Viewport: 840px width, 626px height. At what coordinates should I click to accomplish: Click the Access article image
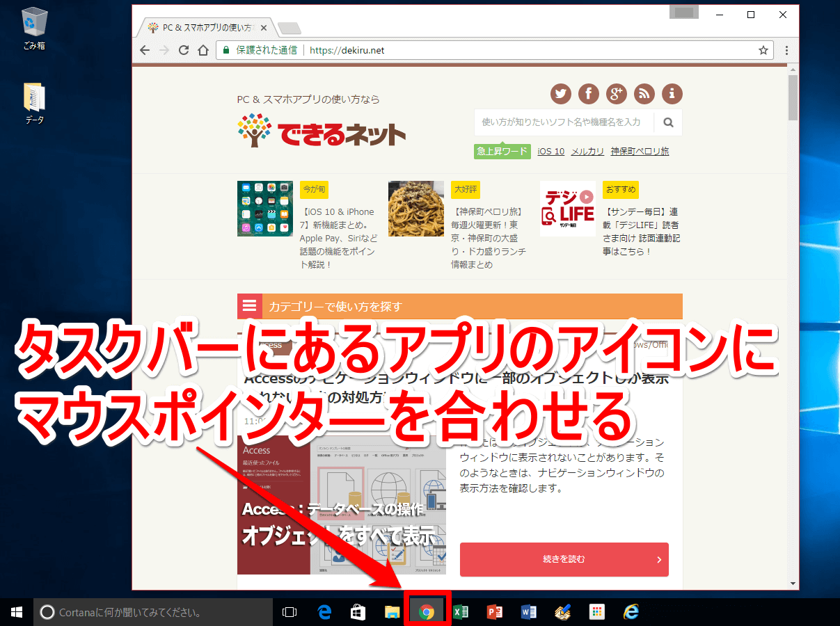(342, 505)
